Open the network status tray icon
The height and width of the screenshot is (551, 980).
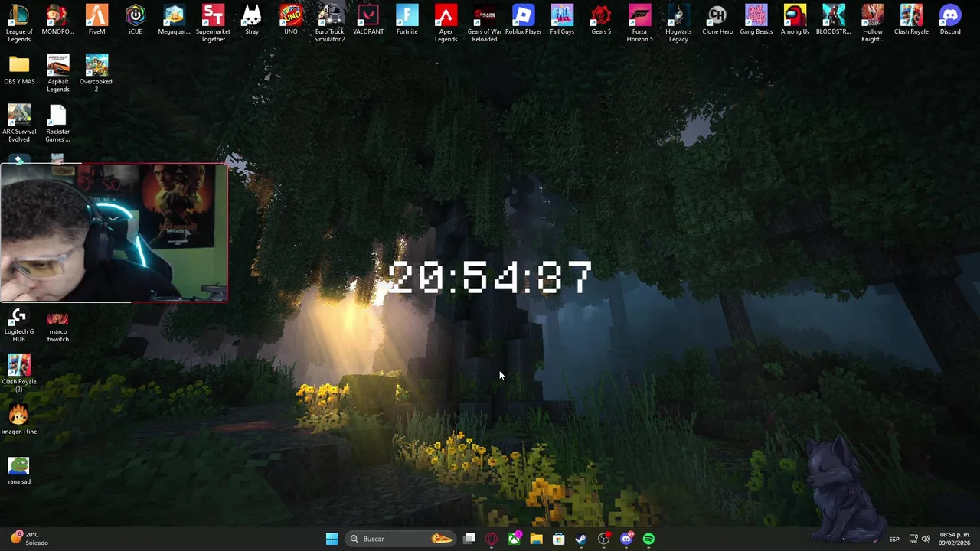(x=913, y=539)
